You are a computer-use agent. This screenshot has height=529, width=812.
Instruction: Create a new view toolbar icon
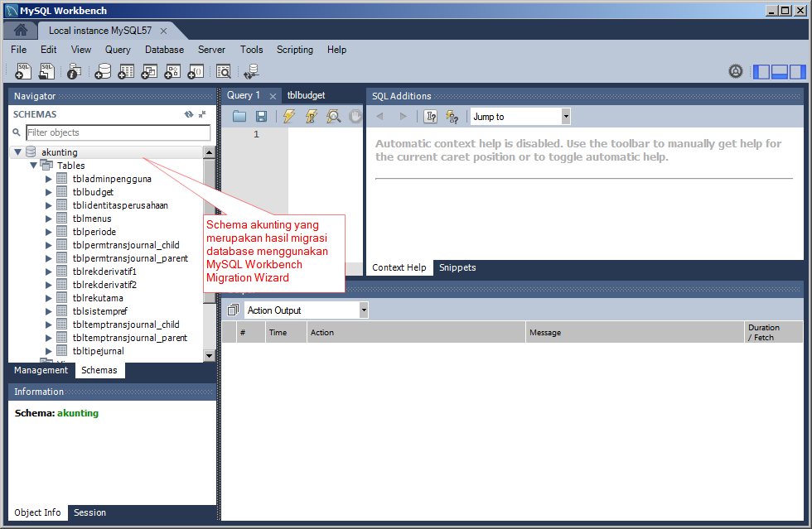coord(149,71)
